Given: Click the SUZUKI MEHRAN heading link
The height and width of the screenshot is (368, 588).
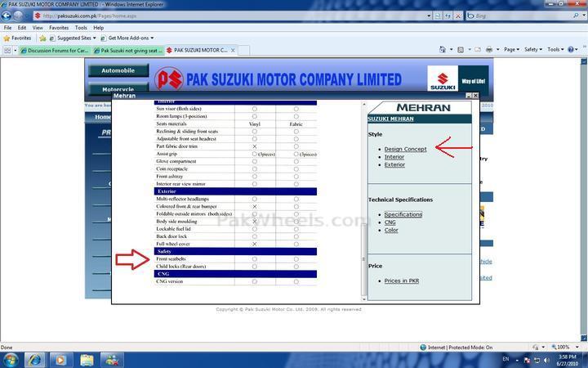Looking at the screenshot, I should 390,119.
